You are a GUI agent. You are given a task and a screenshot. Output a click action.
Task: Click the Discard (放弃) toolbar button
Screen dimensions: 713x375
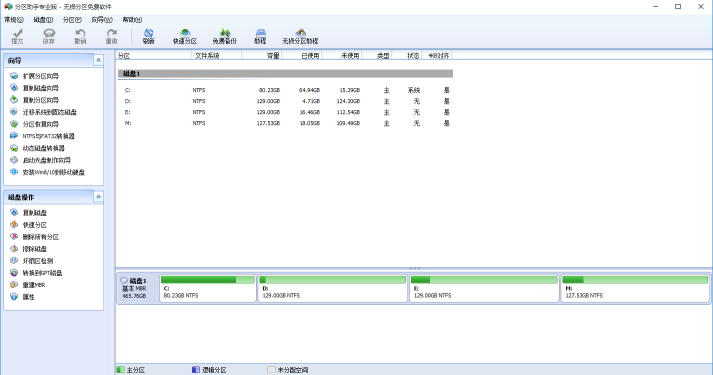click(x=49, y=36)
